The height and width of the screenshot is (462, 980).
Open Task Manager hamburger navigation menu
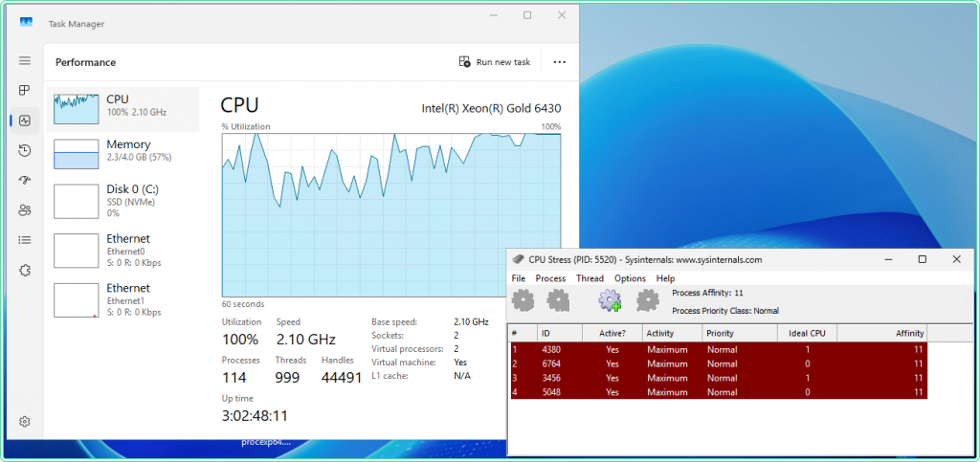24,60
